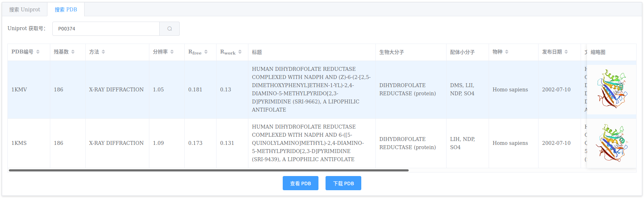Viewport: 644px width, 198px height.
Task: Sort by 残基数 column arrows
Action: (73, 52)
